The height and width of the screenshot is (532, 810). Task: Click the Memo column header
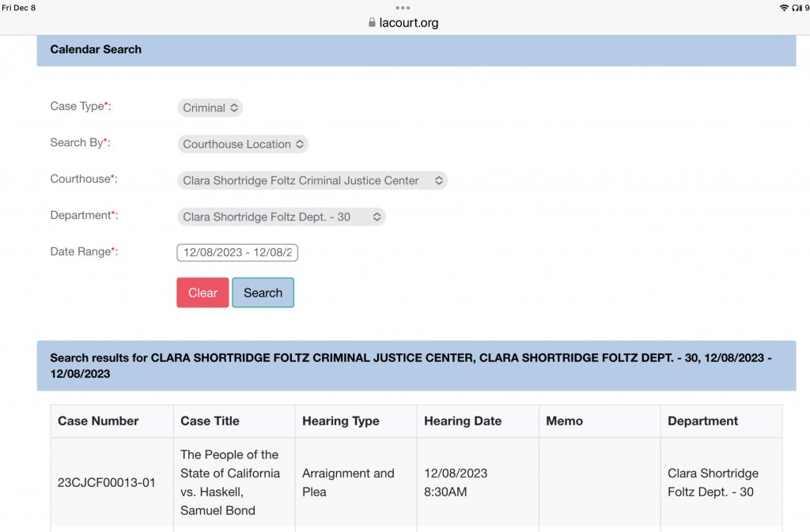(564, 421)
